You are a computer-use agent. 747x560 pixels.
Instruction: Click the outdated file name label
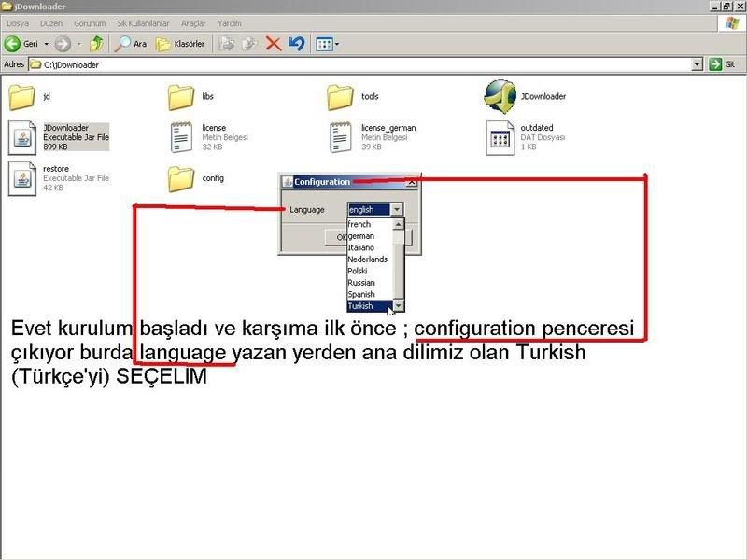537,128
